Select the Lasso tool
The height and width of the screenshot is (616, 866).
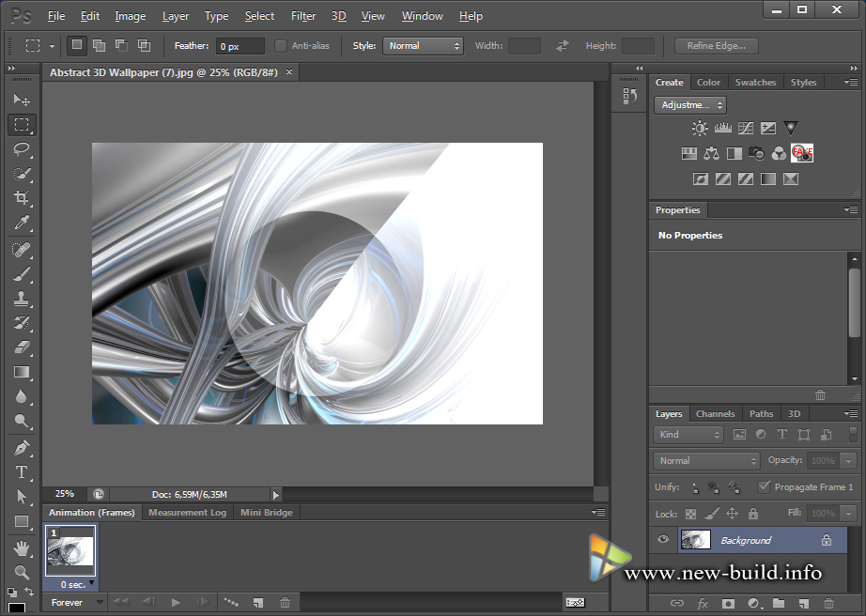pyautogui.click(x=22, y=149)
